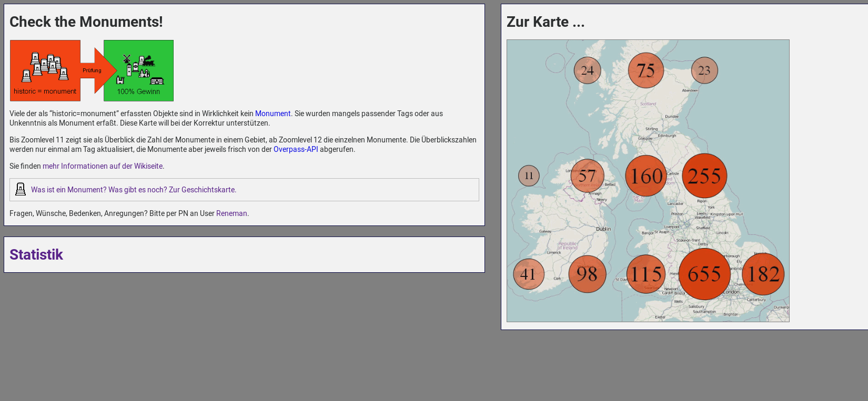
Task: Click the historic=monument banner image
Action: point(92,70)
